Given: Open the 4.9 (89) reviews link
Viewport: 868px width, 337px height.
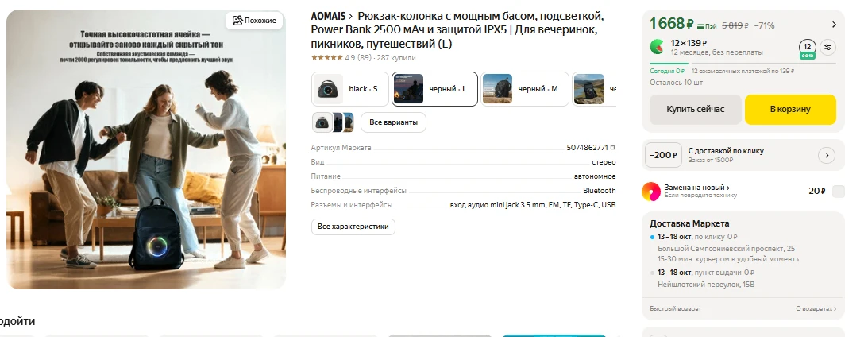Looking at the screenshot, I should tap(358, 58).
